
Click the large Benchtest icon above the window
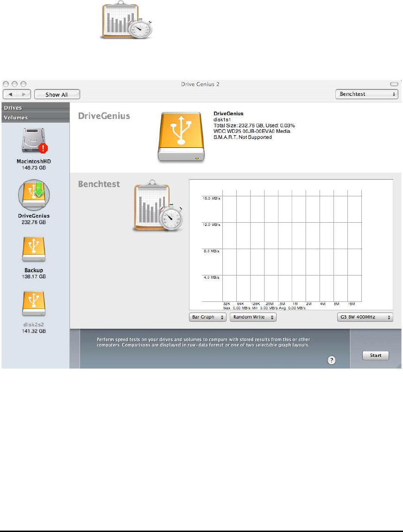[x=126, y=20]
